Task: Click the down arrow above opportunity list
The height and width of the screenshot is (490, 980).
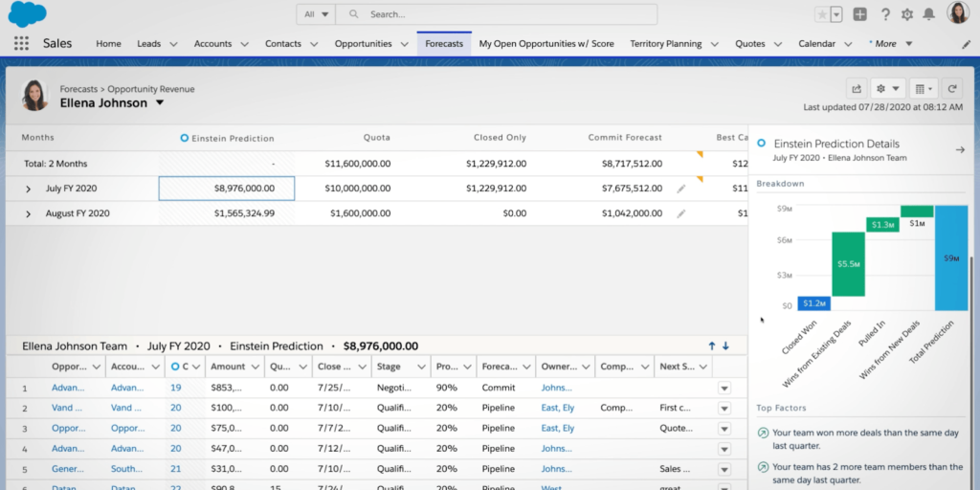Action: (725, 345)
